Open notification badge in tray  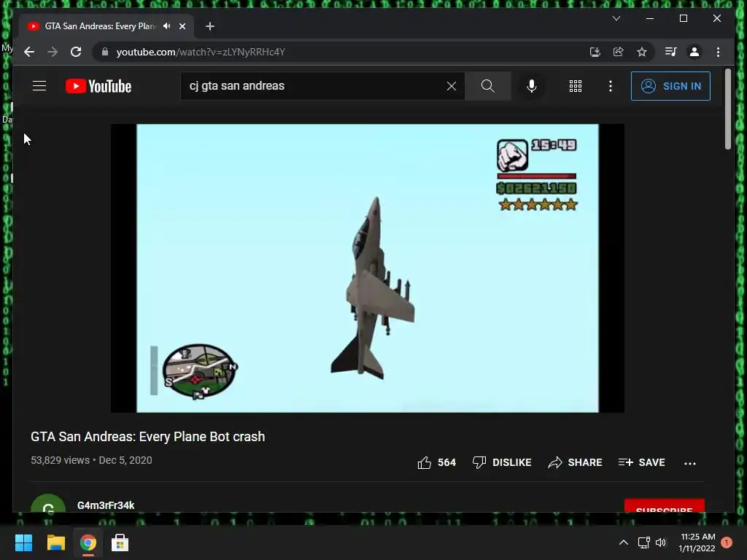point(727,542)
